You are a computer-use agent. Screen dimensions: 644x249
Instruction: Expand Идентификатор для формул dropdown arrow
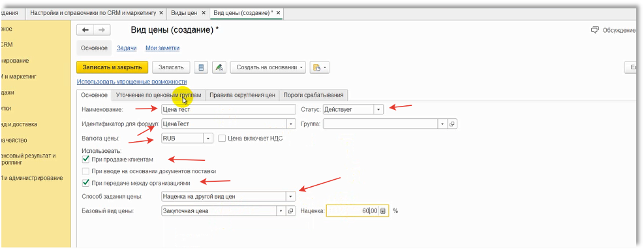click(291, 124)
